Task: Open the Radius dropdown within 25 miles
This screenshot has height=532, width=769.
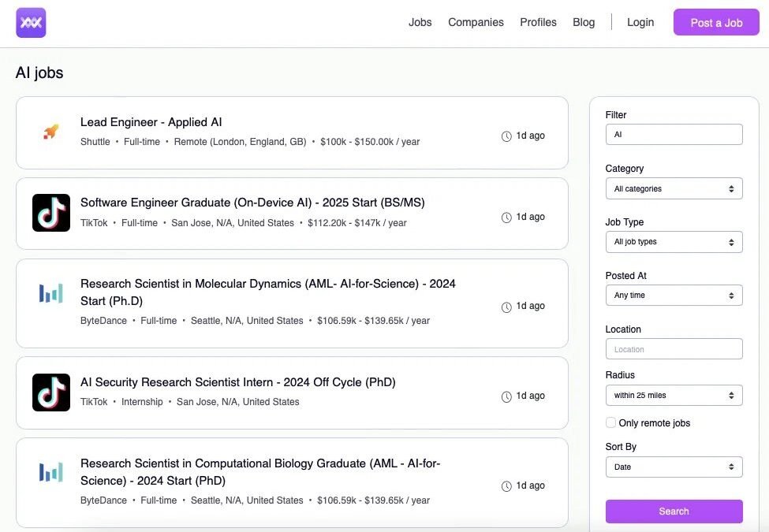Action: pyautogui.click(x=674, y=396)
